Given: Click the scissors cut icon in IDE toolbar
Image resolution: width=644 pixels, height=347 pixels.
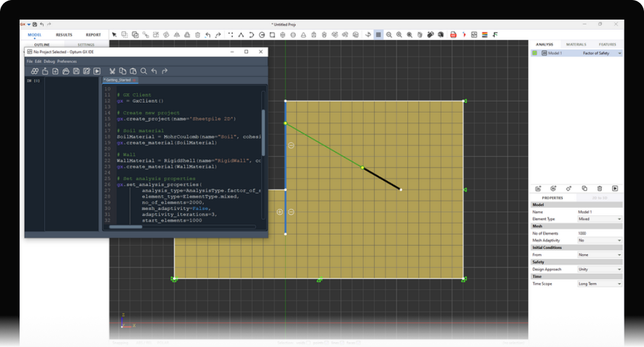Looking at the screenshot, I should tap(113, 71).
